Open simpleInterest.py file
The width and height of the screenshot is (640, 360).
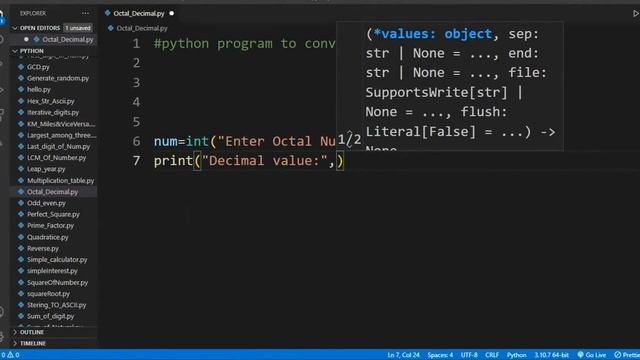[52, 271]
